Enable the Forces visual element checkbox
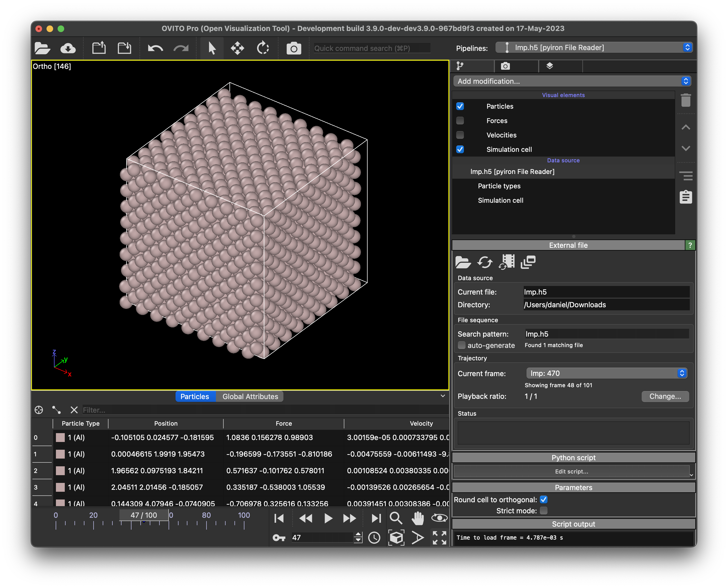 pyautogui.click(x=460, y=121)
